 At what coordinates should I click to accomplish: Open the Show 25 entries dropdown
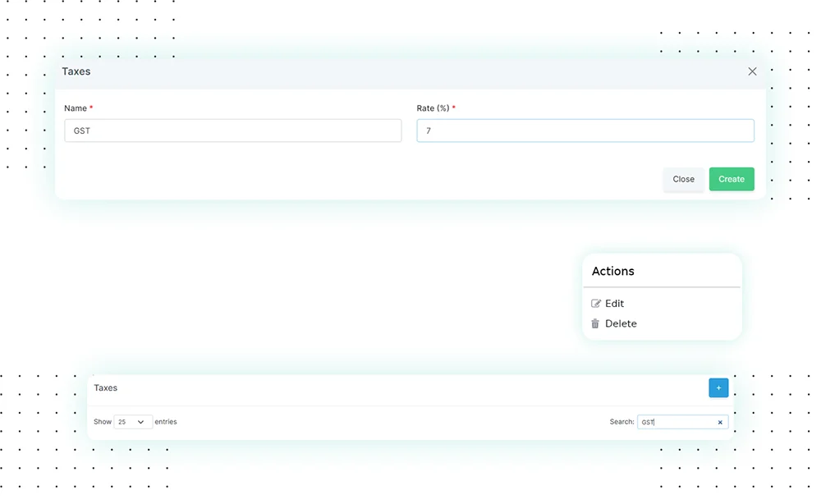click(x=132, y=422)
